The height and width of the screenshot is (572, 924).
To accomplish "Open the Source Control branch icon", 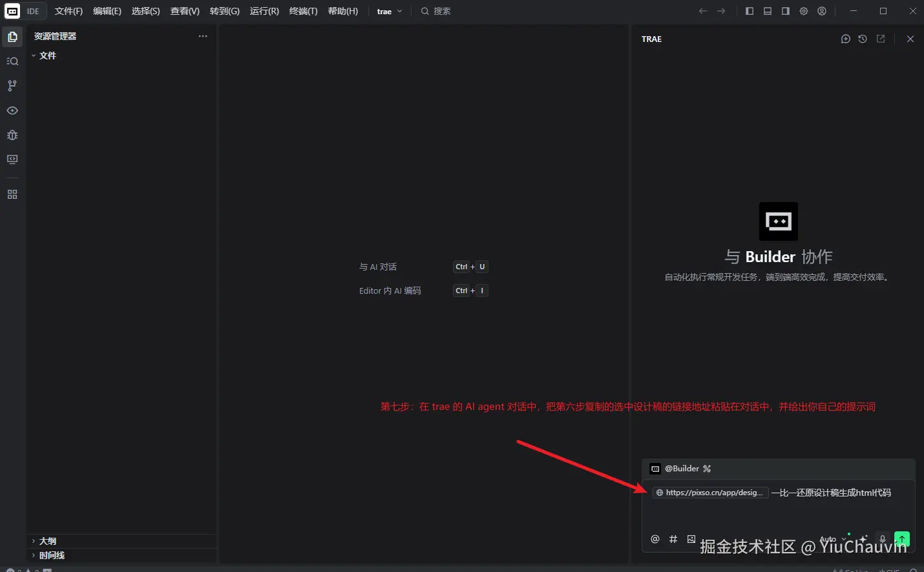I will (x=12, y=86).
